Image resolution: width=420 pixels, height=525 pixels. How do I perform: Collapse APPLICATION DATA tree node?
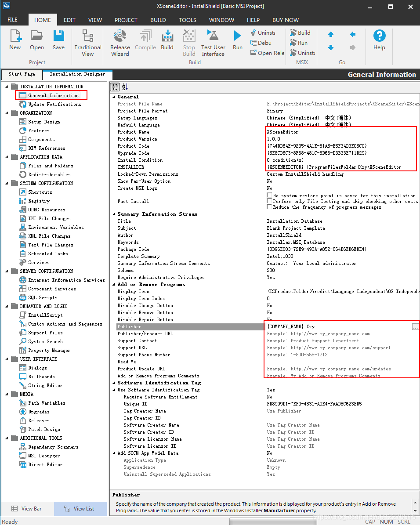7,157
